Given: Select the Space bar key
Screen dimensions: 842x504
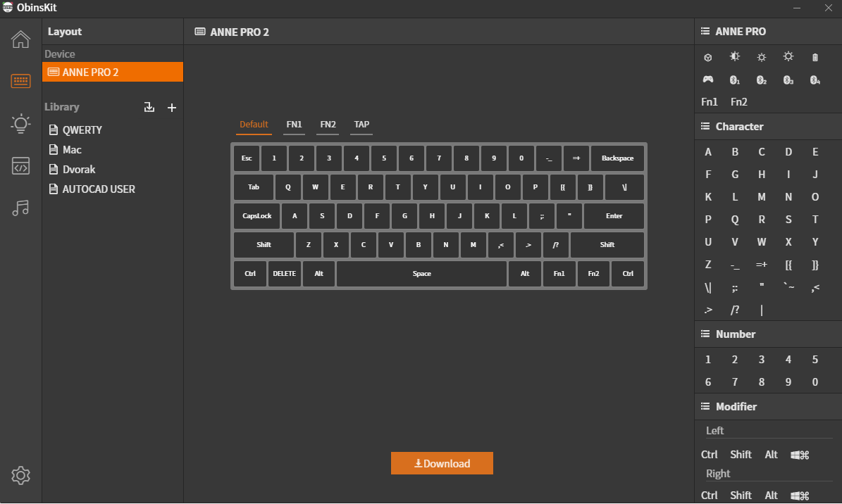Looking at the screenshot, I should click(x=421, y=274).
